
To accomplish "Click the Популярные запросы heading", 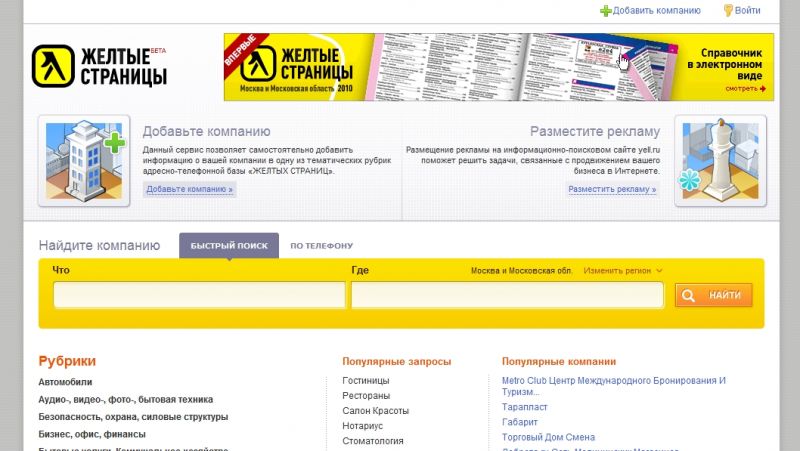I will point(396,362).
